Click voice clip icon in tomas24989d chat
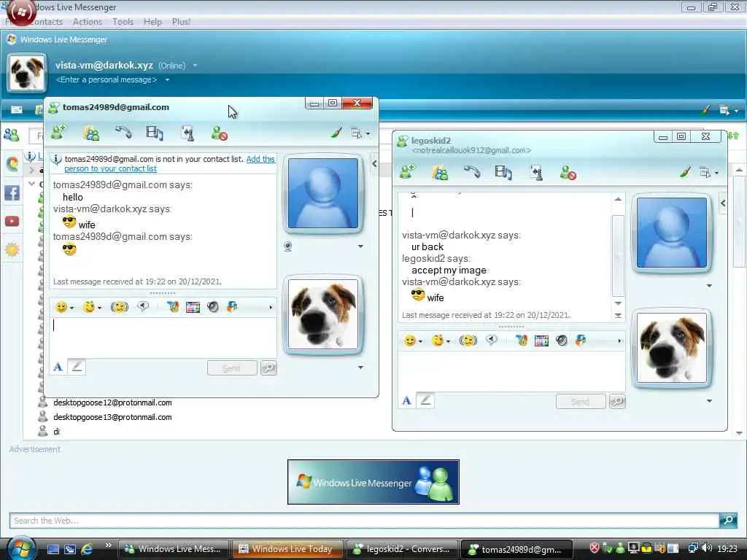The height and width of the screenshot is (560, 747). (143, 307)
